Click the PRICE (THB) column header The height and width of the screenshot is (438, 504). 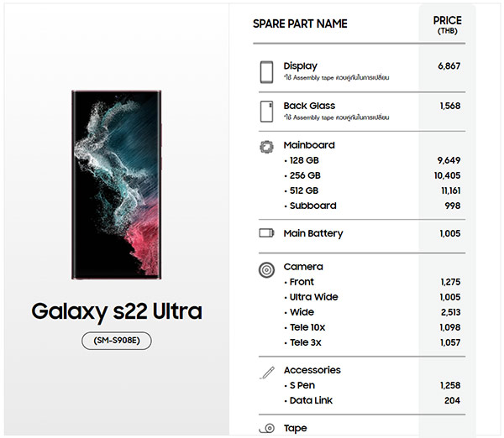pos(447,24)
